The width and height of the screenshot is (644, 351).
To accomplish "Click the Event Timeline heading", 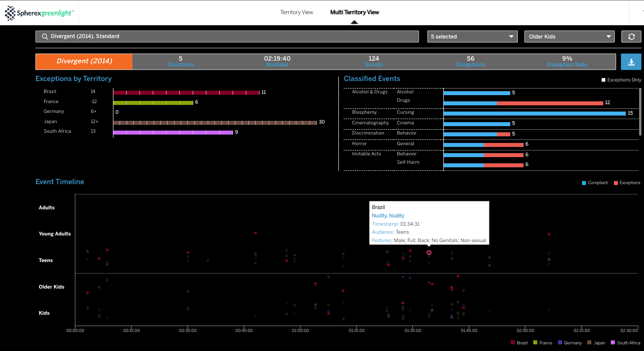I will [60, 182].
